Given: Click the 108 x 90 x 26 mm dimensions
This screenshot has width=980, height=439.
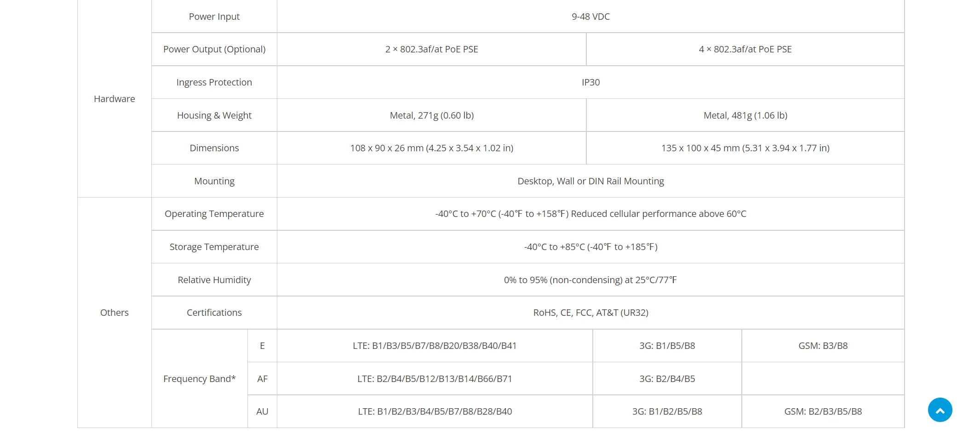Looking at the screenshot, I should point(431,148).
